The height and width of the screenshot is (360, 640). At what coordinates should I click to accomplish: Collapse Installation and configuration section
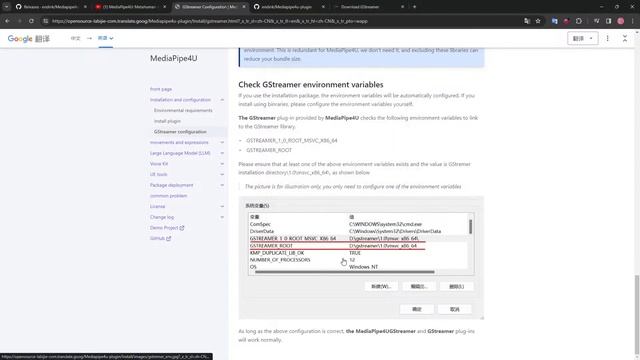pos(222,100)
